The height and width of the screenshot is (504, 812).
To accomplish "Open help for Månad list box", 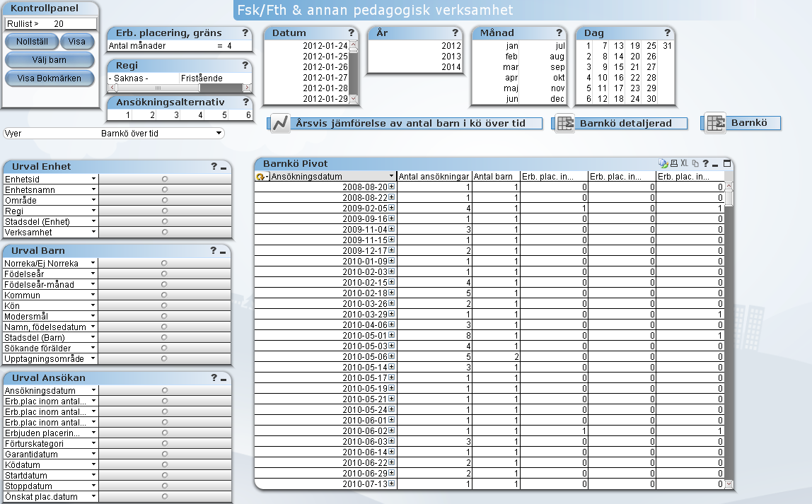I will 559,33.
